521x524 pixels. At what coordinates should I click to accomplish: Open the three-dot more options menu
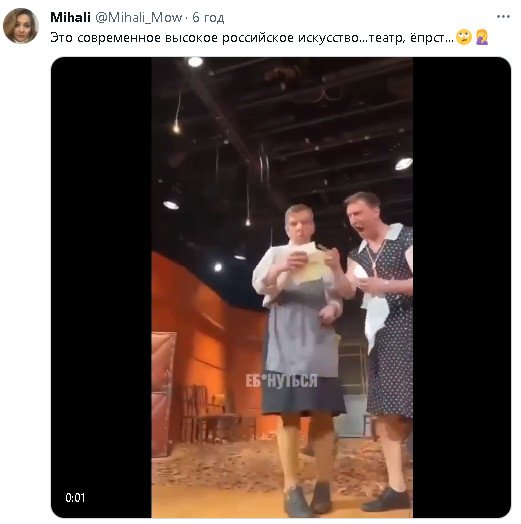click(503, 16)
